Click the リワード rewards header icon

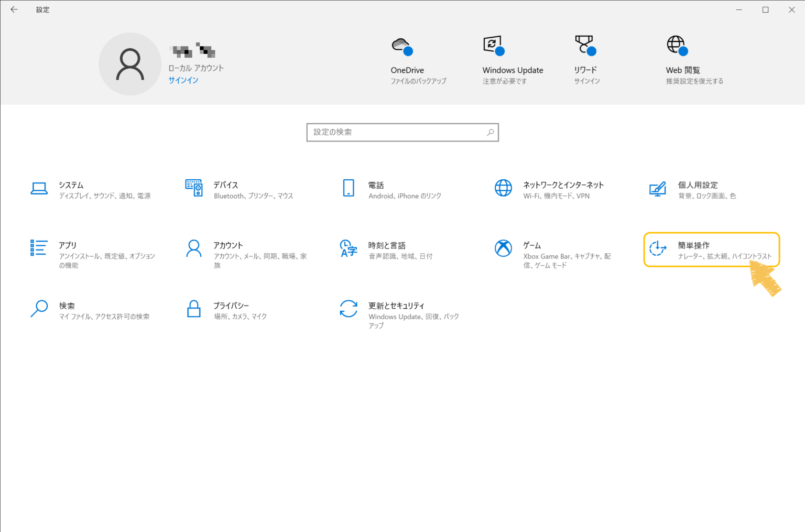click(585, 46)
